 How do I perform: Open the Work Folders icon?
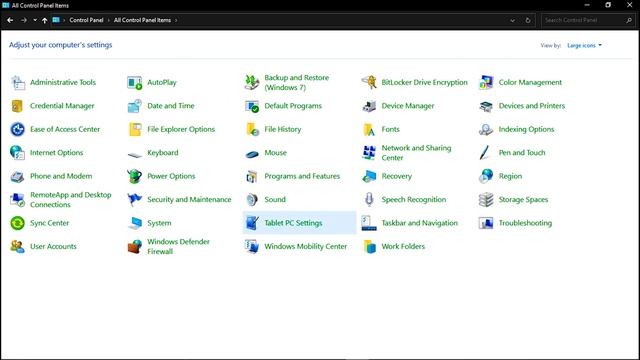coord(369,247)
